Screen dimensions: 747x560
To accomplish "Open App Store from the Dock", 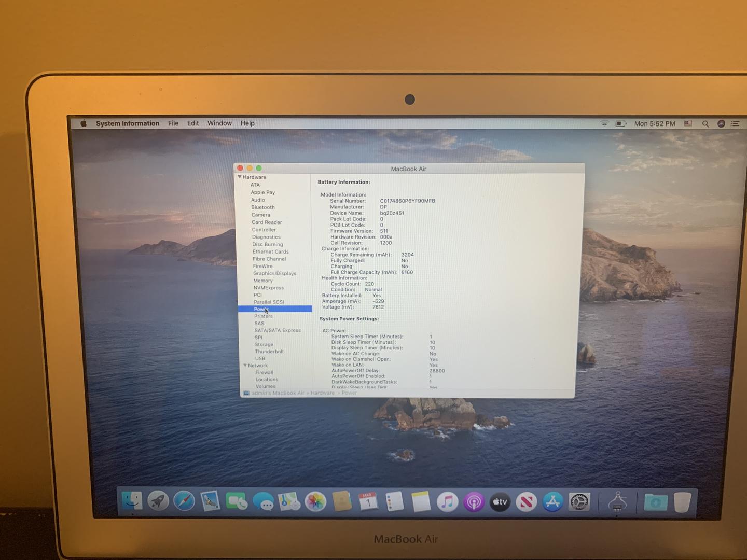I will 552,501.
